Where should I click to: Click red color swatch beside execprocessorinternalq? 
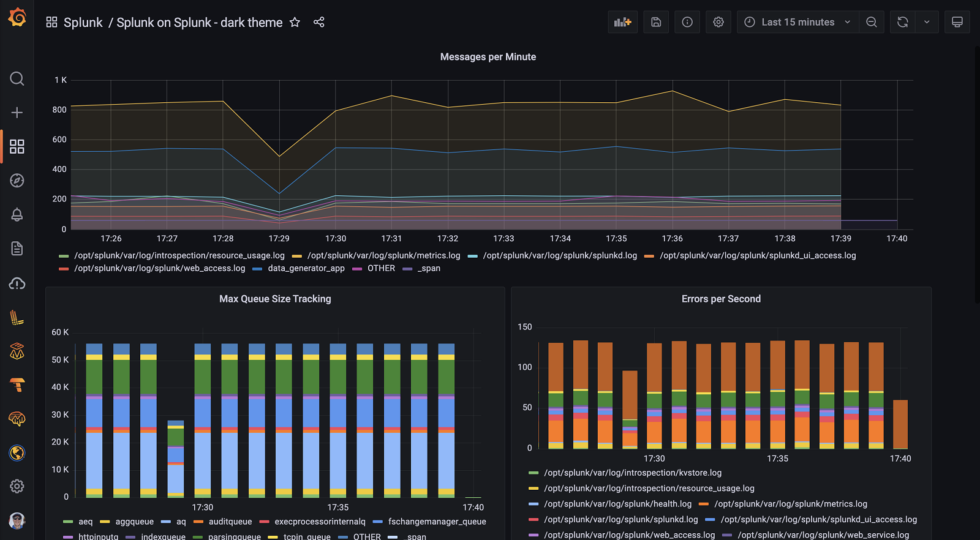264,522
